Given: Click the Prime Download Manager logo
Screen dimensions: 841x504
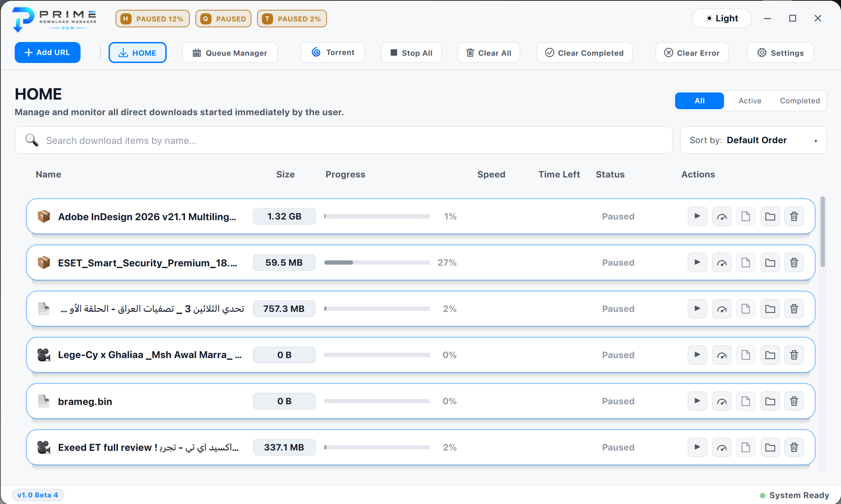Looking at the screenshot, I should coord(54,19).
